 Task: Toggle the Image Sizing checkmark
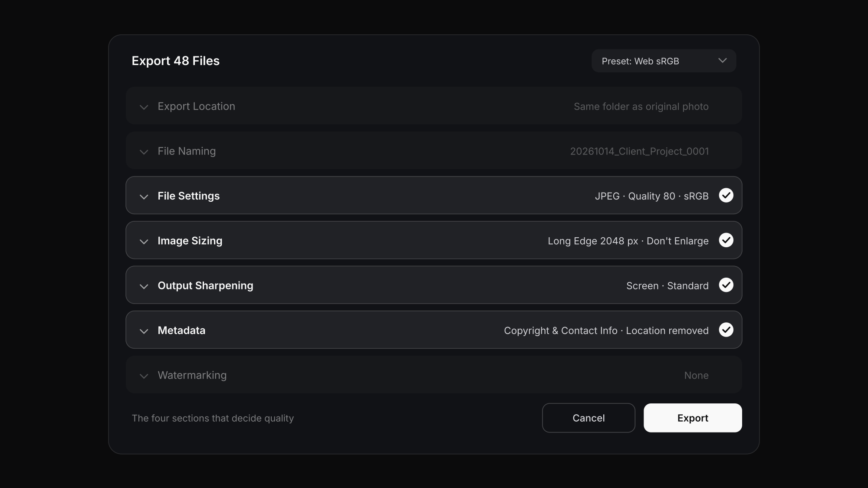point(726,240)
